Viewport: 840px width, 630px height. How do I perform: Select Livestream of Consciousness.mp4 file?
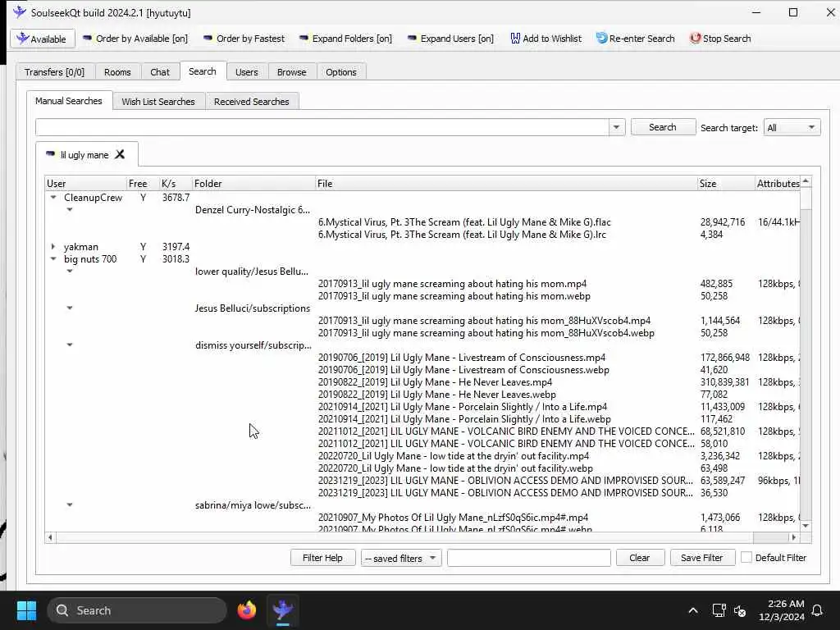[x=462, y=358]
